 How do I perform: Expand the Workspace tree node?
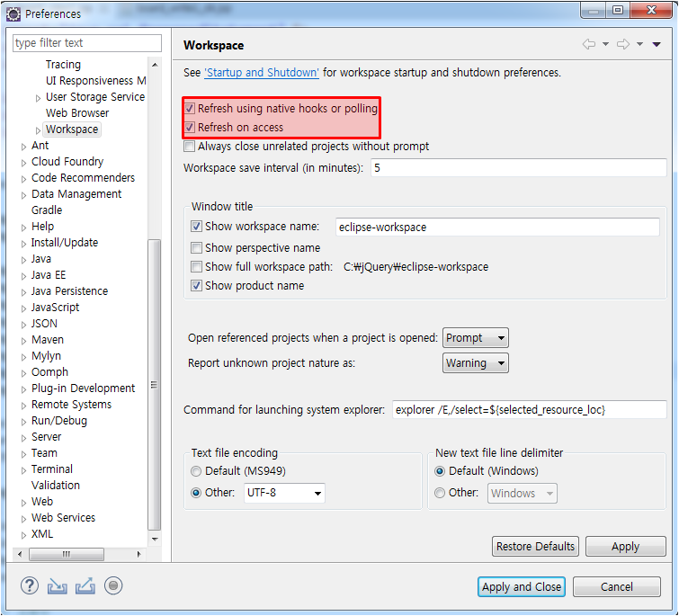pos(38,129)
